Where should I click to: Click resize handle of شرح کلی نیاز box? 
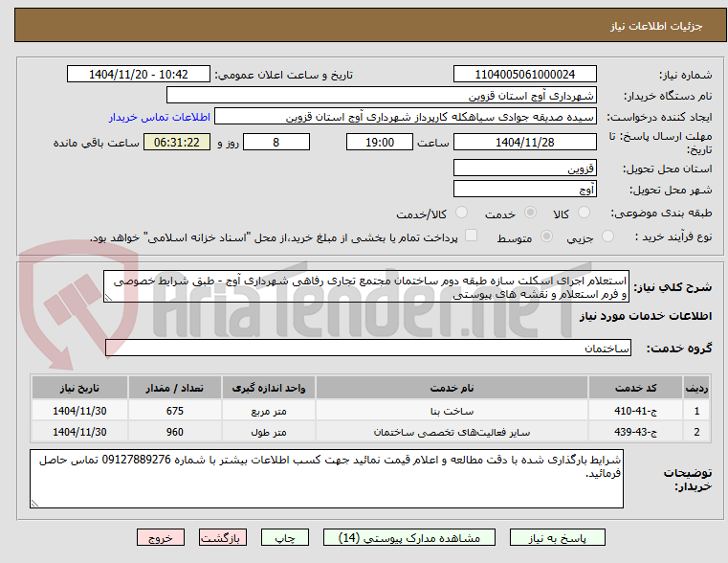(108, 298)
